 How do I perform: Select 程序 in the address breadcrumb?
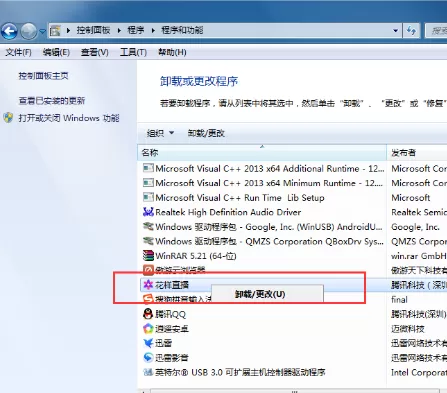point(136,30)
